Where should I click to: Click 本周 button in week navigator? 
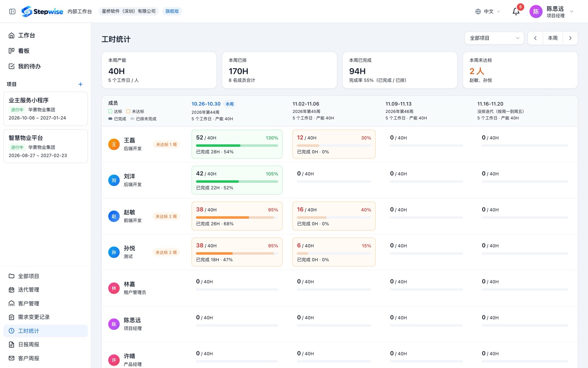pos(553,38)
